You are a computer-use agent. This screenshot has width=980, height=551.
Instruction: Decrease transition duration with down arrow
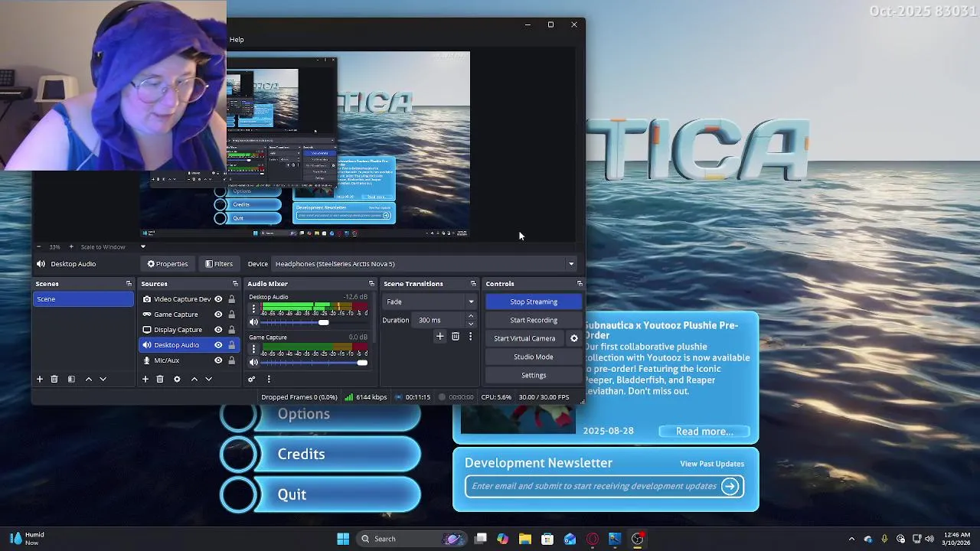470,324
